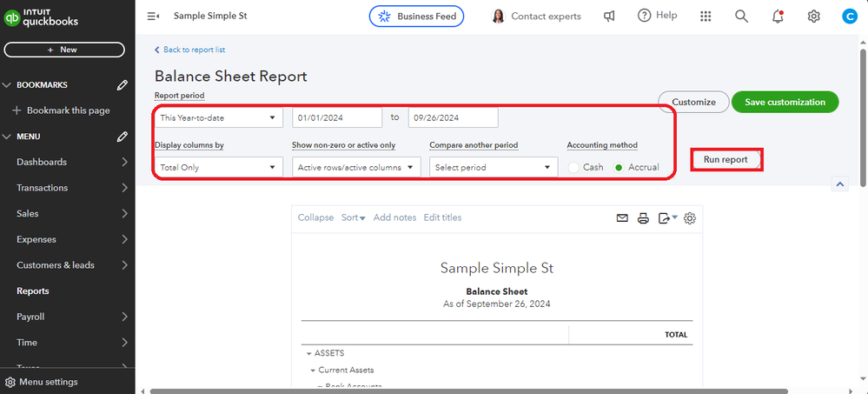The height and width of the screenshot is (394, 868).
Task: Print the report using printer icon
Action: 643,218
